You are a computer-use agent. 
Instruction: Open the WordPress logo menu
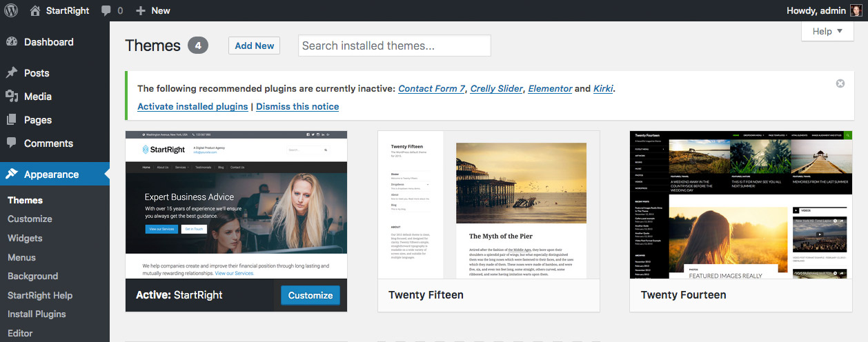[11, 10]
